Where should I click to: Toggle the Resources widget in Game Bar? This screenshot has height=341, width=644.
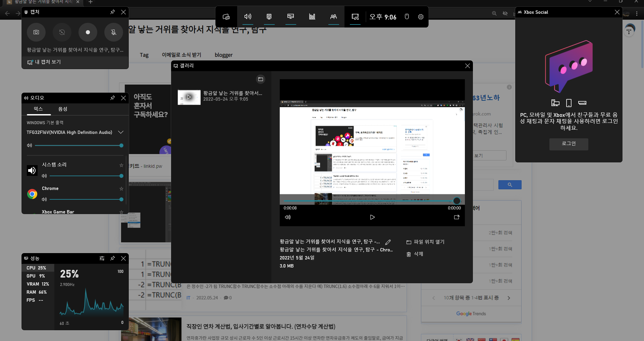pyautogui.click(x=312, y=17)
